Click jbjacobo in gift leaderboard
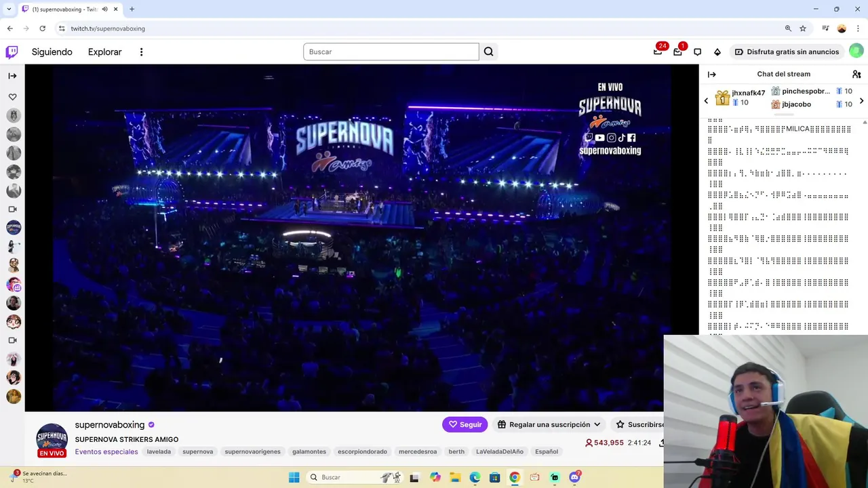 (x=796, y=104)
